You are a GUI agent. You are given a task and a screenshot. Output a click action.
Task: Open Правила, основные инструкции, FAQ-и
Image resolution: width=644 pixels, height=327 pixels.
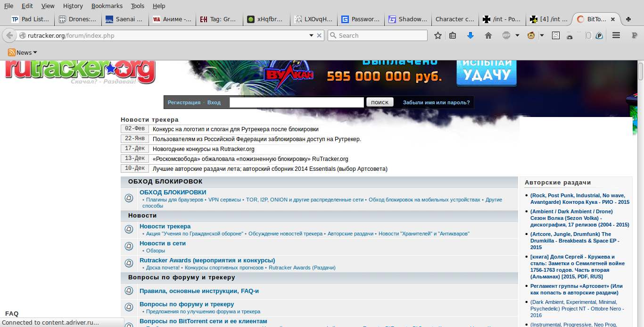(199, 291)
